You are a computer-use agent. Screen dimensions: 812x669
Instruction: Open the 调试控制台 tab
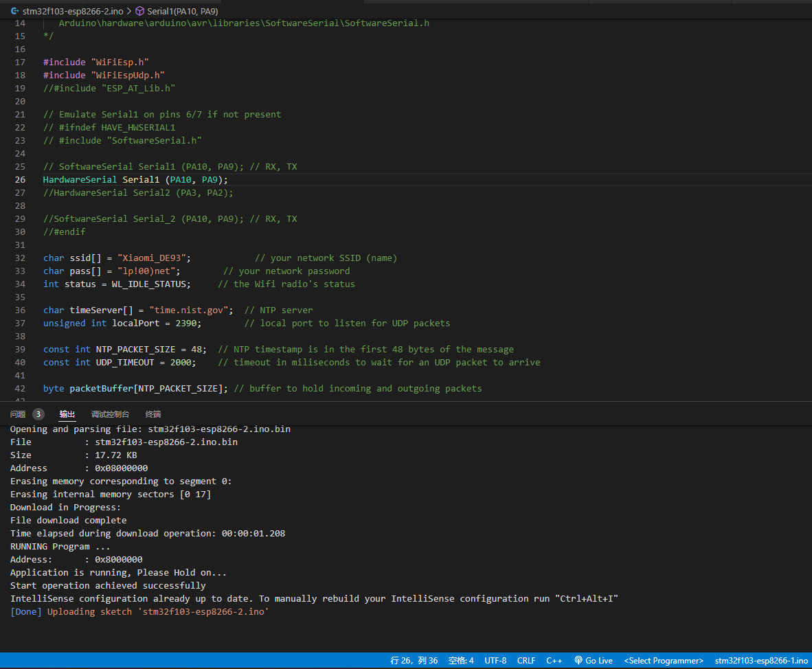[109, 413]
